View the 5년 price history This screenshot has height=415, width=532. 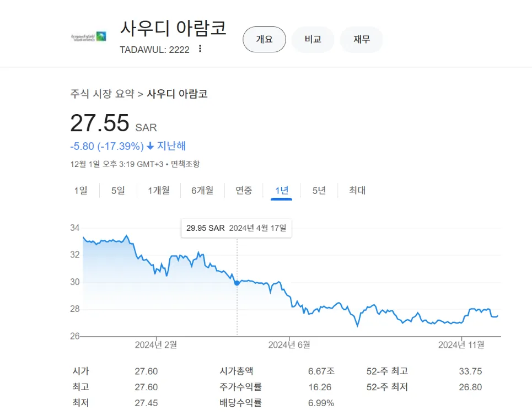[318, 190]
